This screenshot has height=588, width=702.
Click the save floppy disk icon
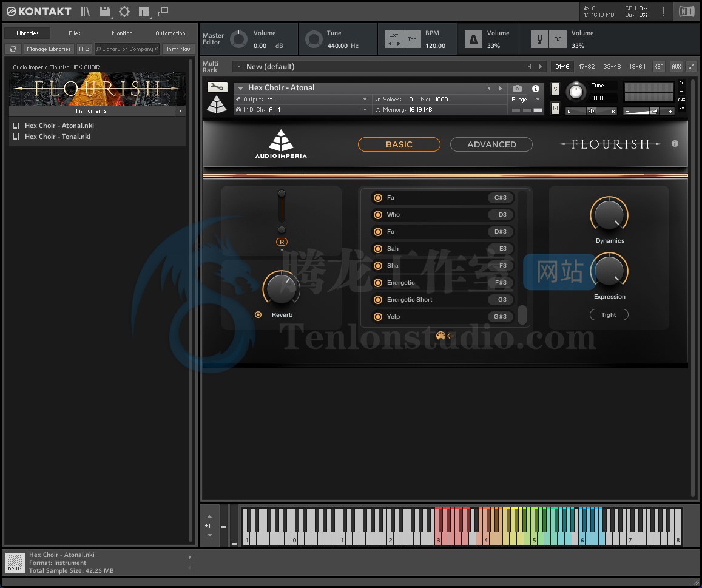coord(105,12)
